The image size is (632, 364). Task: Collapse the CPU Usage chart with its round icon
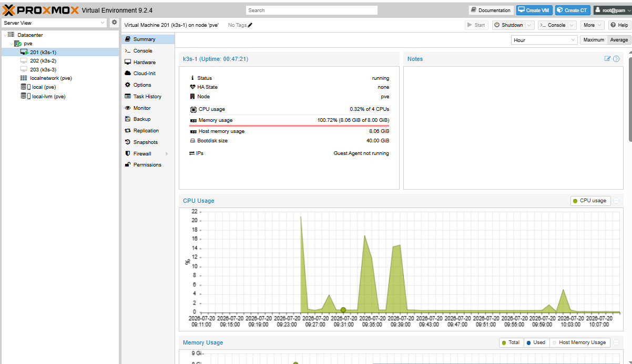(x=616, y=201)
